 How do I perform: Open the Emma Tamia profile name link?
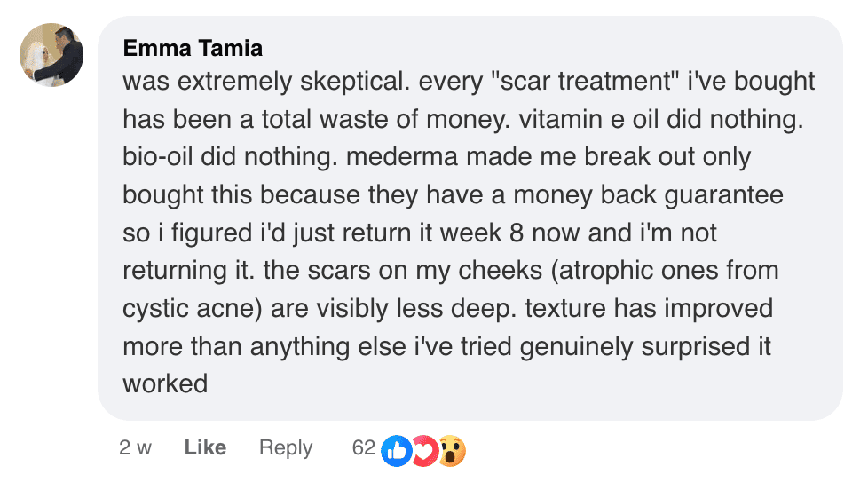point(193,48)
